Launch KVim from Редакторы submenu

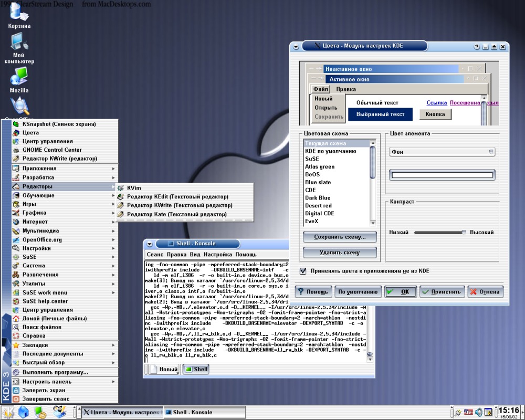pyautogui.click(x=185, y=188)
